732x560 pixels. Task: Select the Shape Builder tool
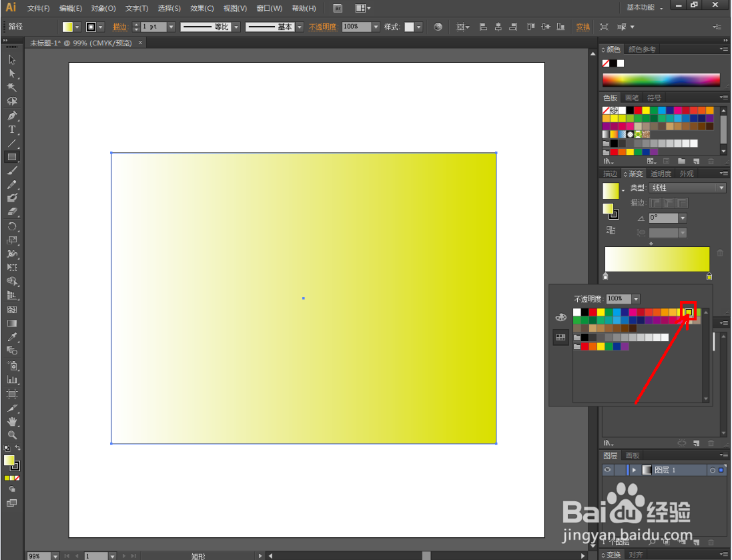[12, 281]
